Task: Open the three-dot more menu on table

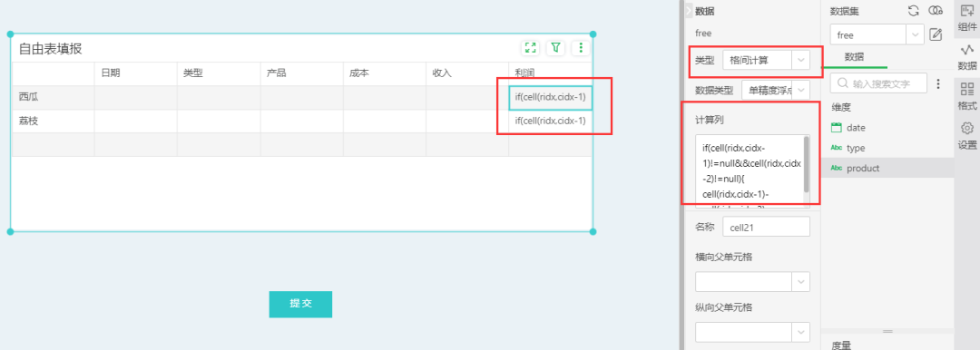Action: click(x=582, y=47)
